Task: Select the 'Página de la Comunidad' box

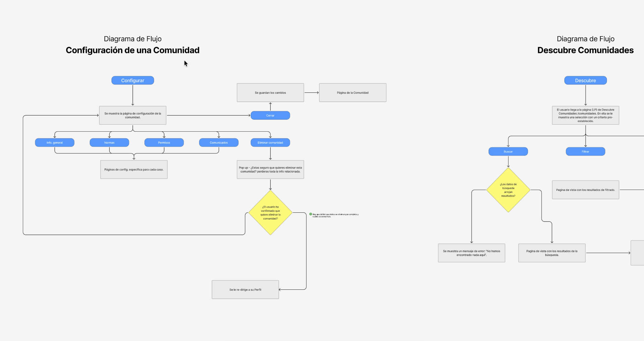Action: click(353, 93)
